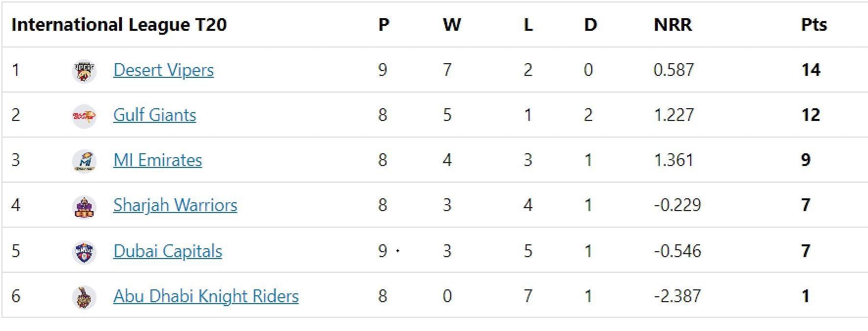Open the MI Emirates team link

[158, 160]
